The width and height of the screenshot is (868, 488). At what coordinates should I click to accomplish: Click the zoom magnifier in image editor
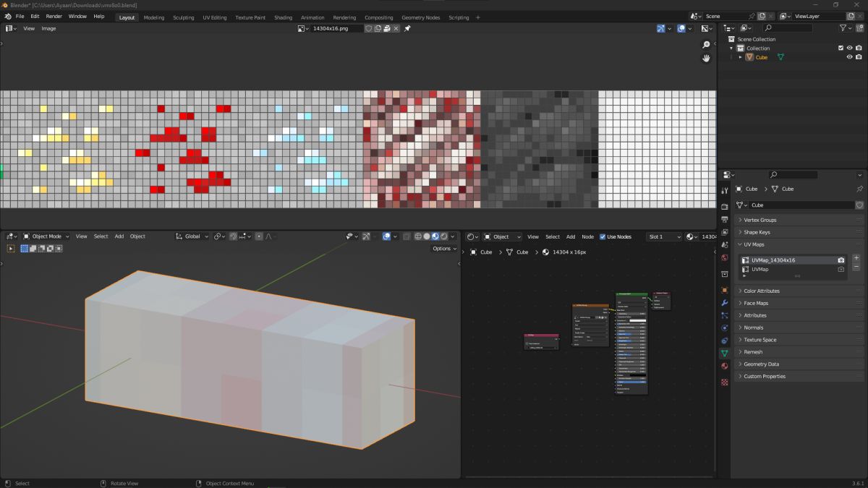point(706,45)
